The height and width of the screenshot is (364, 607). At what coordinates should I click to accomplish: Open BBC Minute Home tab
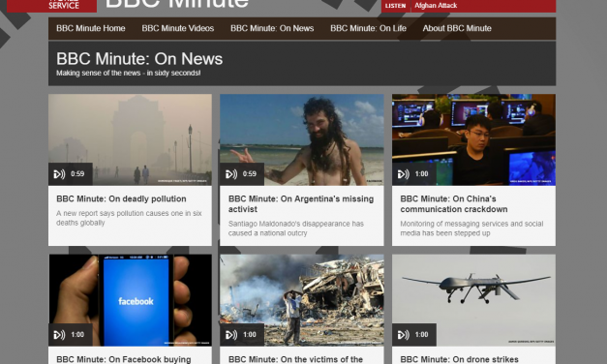pyautogui.click(x=91, y=28)
